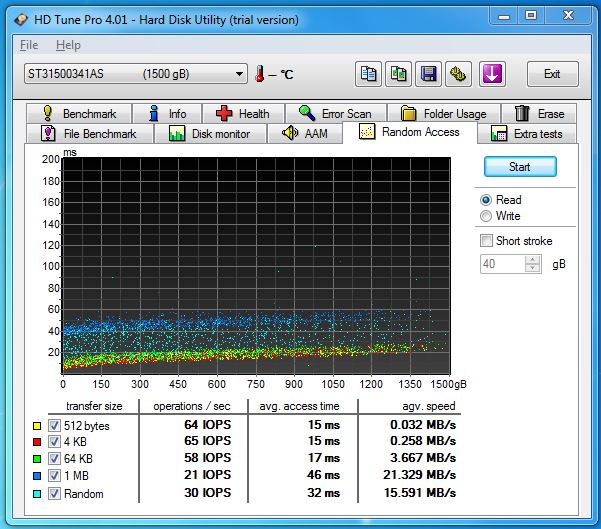
Task: Minimize the HD Tune Pro window
Action: point(504,16)
